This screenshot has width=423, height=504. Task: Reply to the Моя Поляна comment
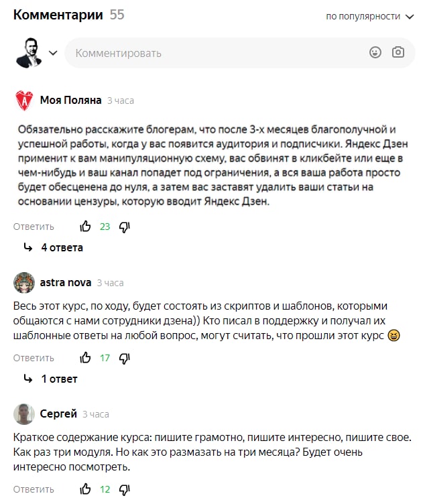tap(34, 227)
